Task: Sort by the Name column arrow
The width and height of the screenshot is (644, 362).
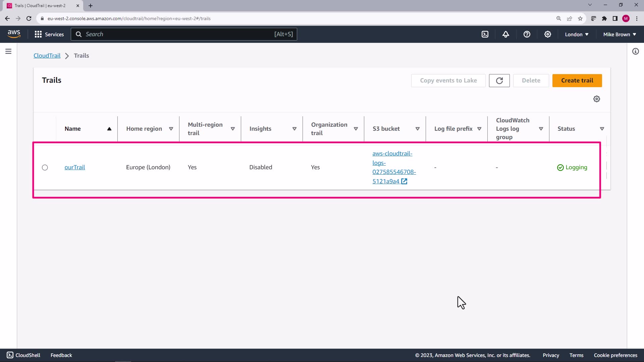Action: pyautogui.click(x=109, y=129)
